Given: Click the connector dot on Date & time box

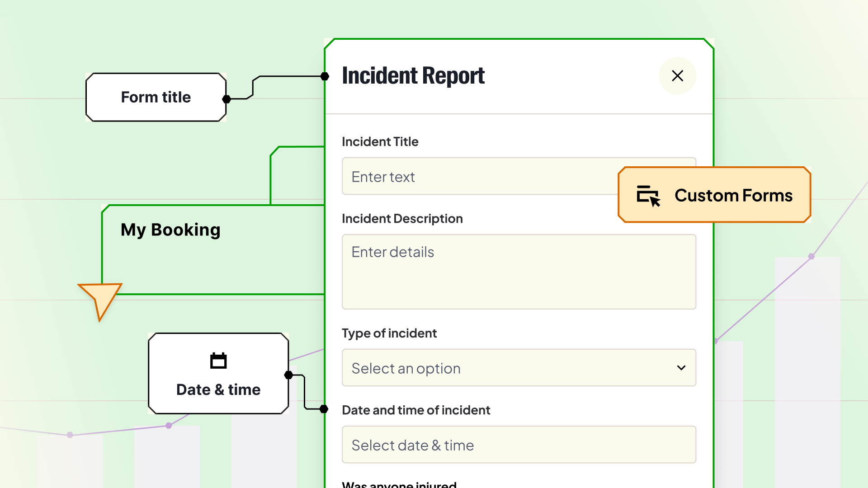Looking at the screenshot, I should click(288, 375).
